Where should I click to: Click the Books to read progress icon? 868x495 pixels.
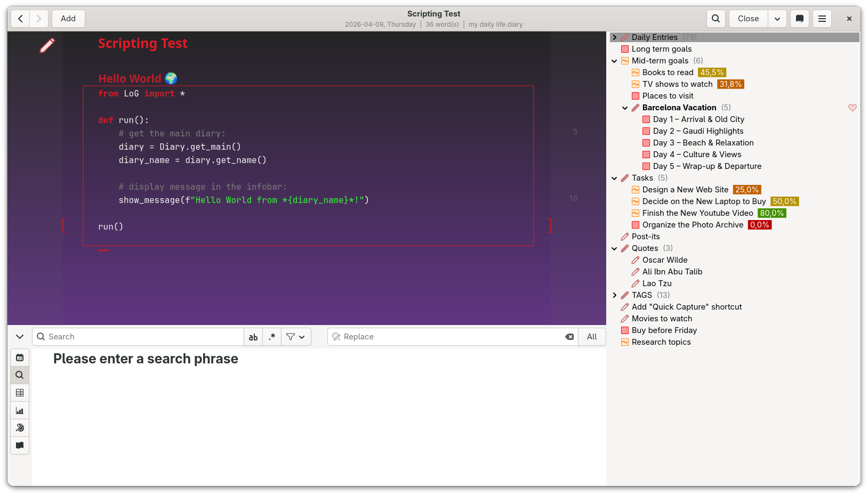click(636, 72)
